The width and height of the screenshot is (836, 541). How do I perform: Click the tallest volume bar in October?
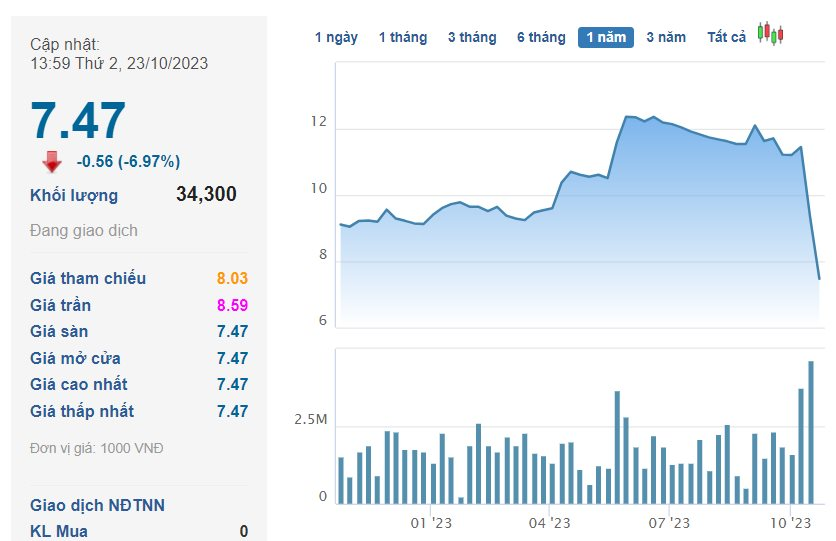[x=811, y=432]
